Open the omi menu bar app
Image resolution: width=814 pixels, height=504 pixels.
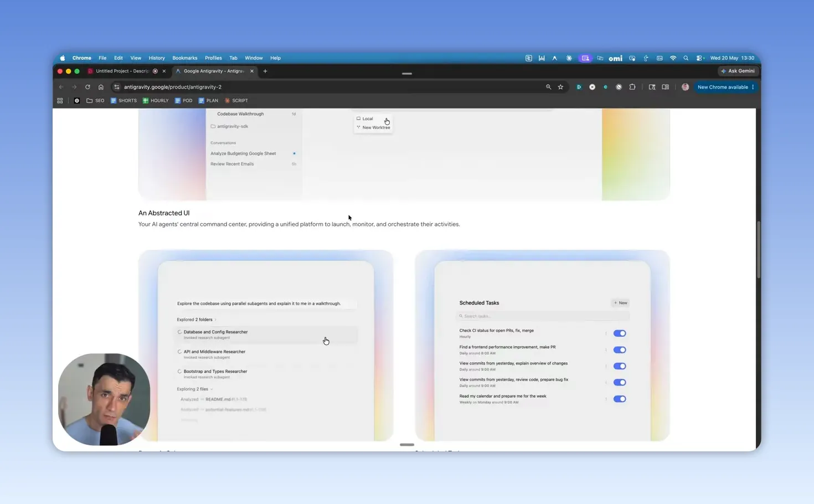pyautogui.click(x=615, y=58)
